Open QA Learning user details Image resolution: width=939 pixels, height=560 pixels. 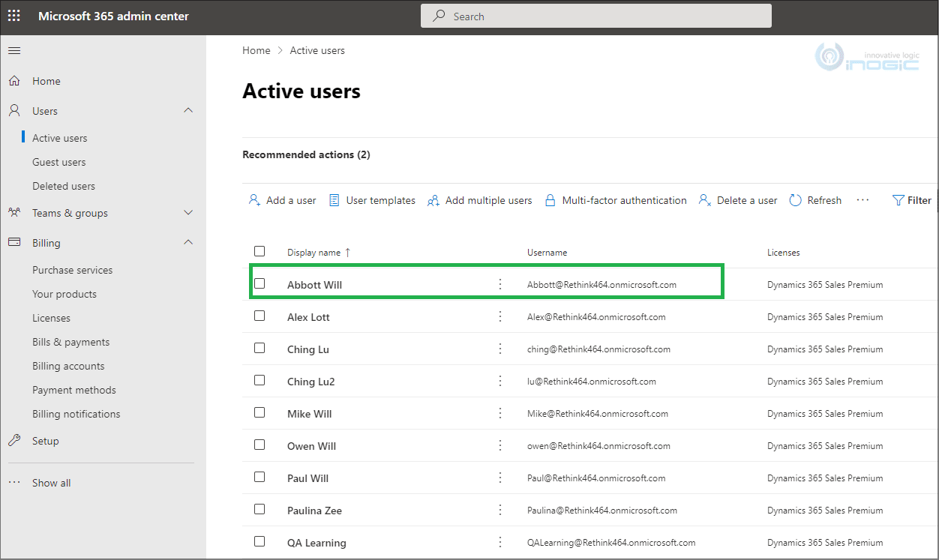click(x=316, y=543)
